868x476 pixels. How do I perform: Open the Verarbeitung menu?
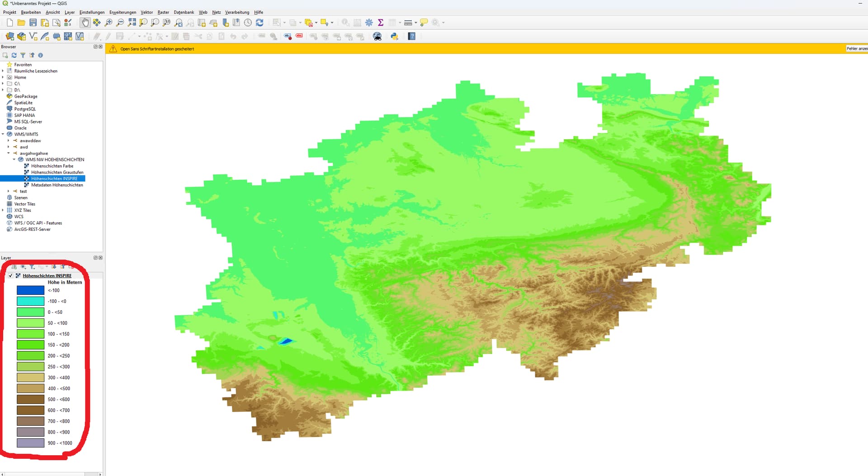[237, 12]
